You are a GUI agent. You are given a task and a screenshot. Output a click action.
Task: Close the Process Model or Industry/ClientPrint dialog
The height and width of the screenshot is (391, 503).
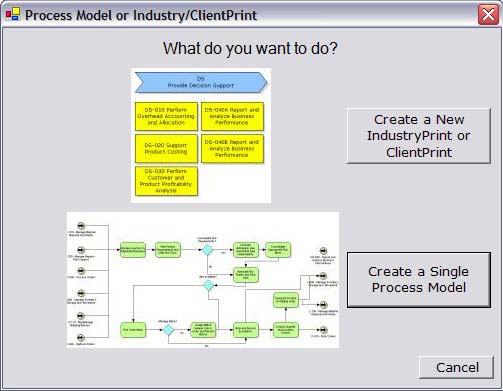point(488,15)
